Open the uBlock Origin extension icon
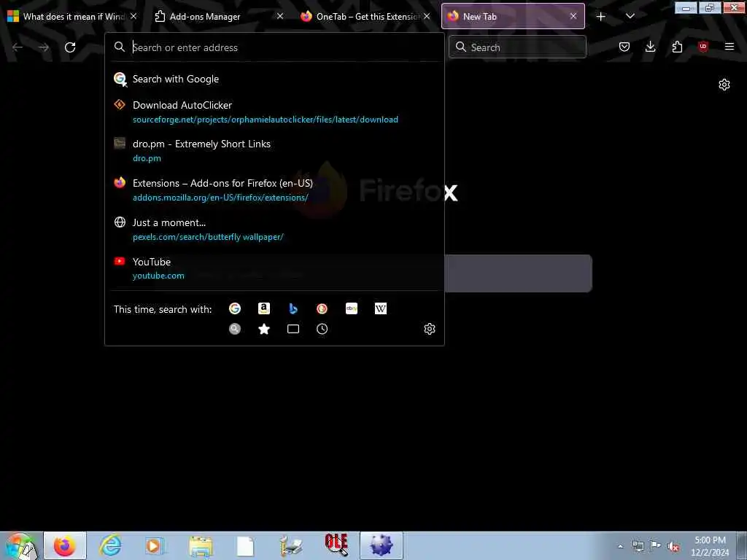Image resolution: width=747 pixels, height=560 pixels. (x=703, y=47)
